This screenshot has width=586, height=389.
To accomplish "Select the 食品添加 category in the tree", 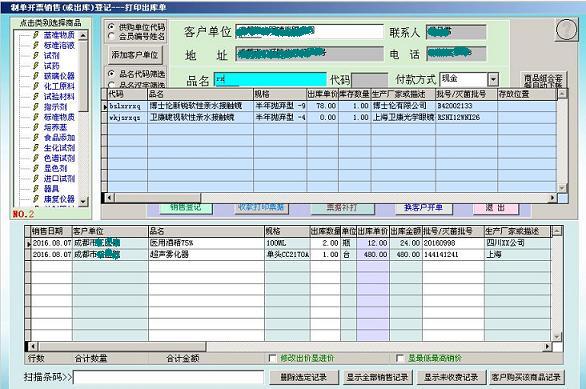I will coord(59,138).
